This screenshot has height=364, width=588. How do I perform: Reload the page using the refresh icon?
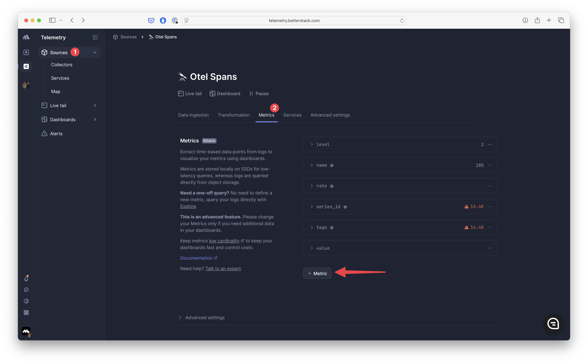(x=402, y=20)
